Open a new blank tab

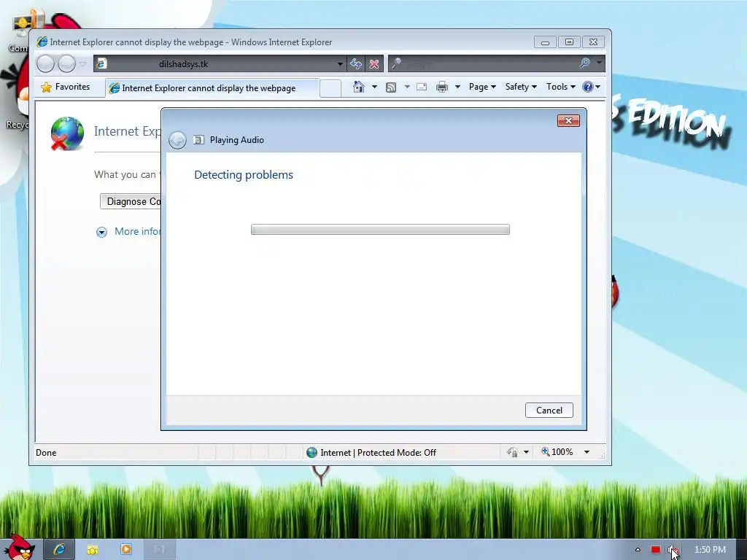330,88
